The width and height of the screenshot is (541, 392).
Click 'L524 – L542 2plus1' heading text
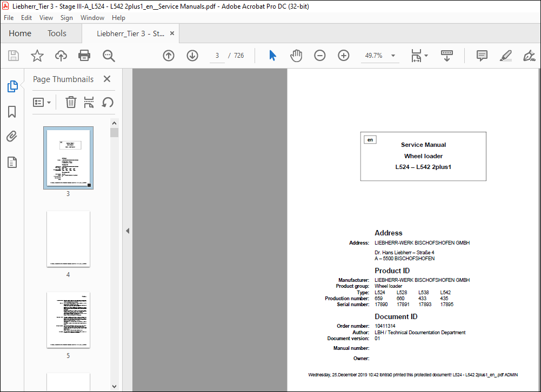[x=423, y=167]
